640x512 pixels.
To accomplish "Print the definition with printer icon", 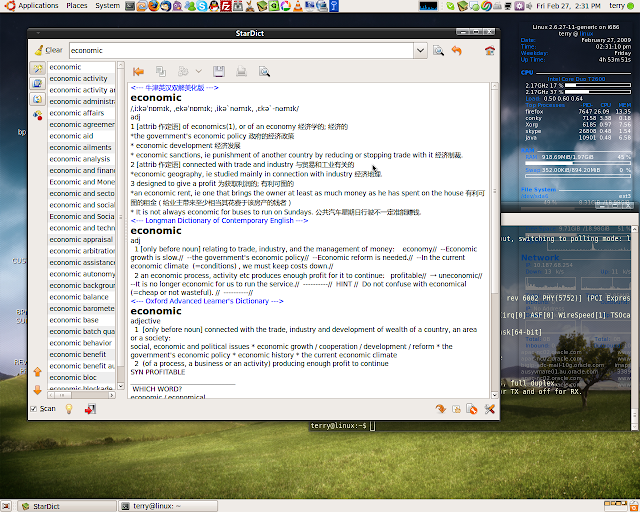I will coord(242,72).
